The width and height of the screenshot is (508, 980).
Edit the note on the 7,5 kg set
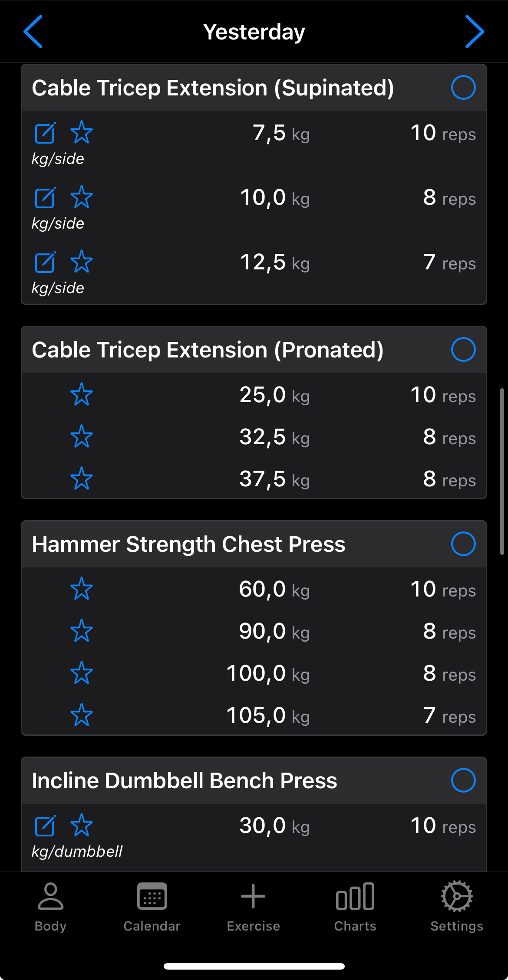click(45, 133)
